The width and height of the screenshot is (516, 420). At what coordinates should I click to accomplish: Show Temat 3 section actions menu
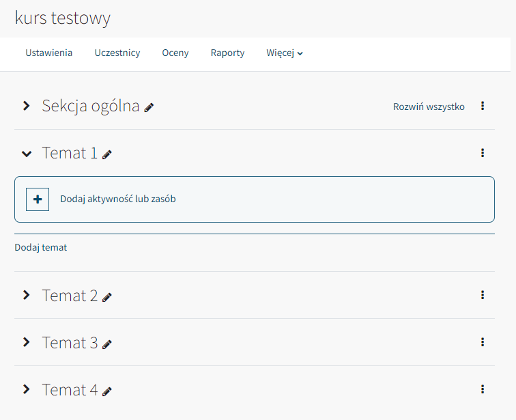coord(483,342)
